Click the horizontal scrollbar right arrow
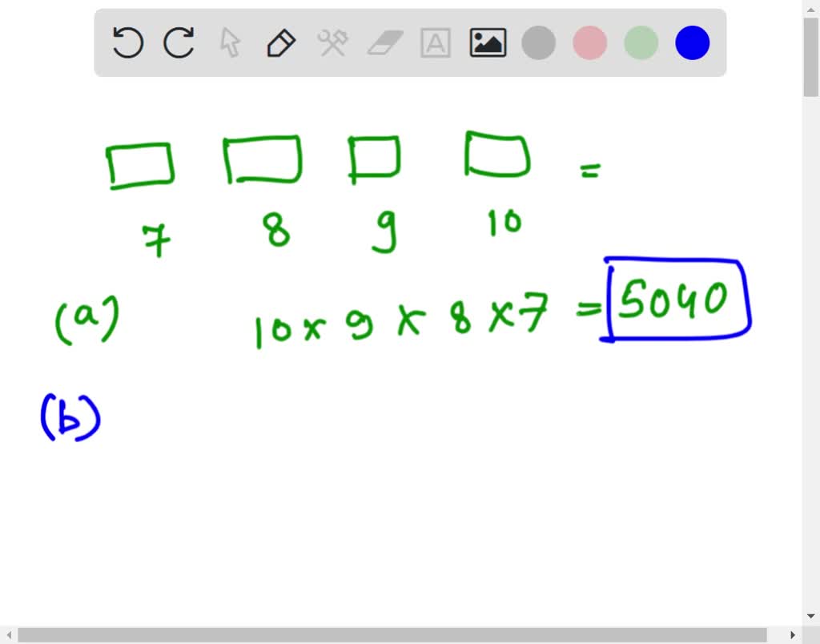This screenshot has height=644, width=820. [793, 635]
